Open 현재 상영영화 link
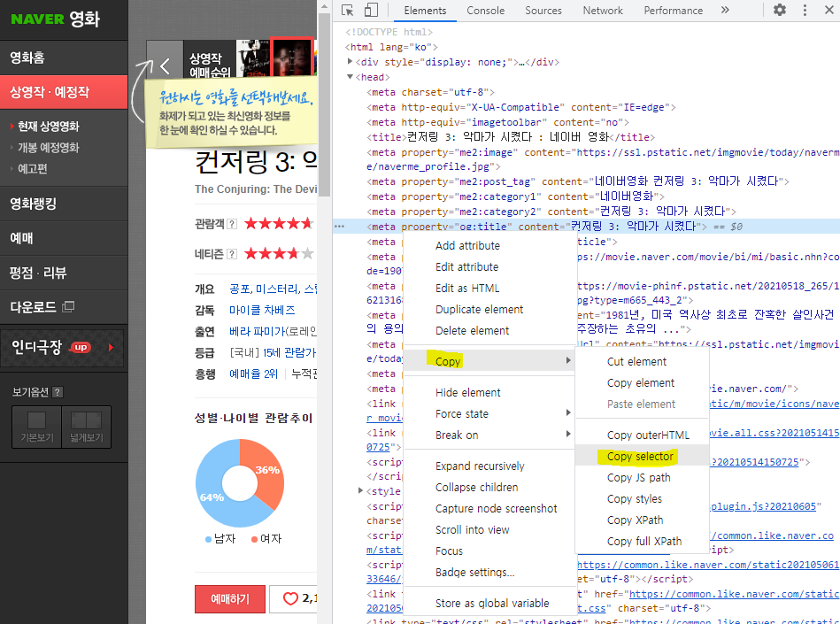840x624 pixels. [48, 127]
